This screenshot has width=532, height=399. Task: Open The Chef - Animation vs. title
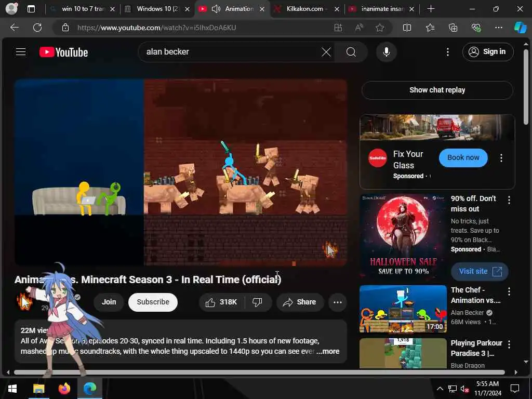[x=476, y=295]
